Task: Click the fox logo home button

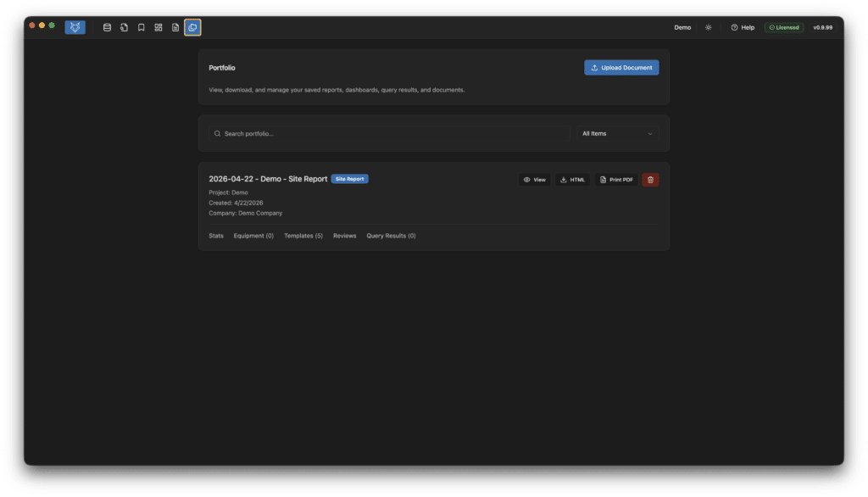Action: (x=75, y=27)
